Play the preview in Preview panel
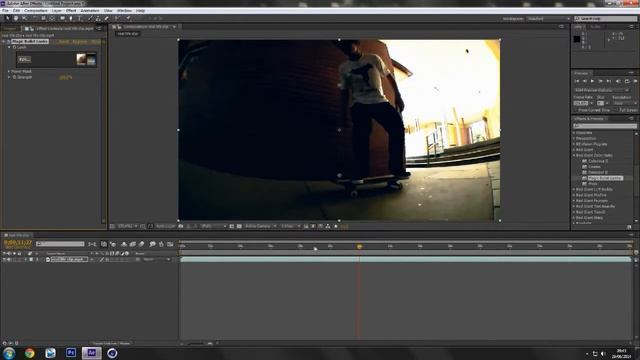The image size is (640, 360). click(x=592, y=81)
